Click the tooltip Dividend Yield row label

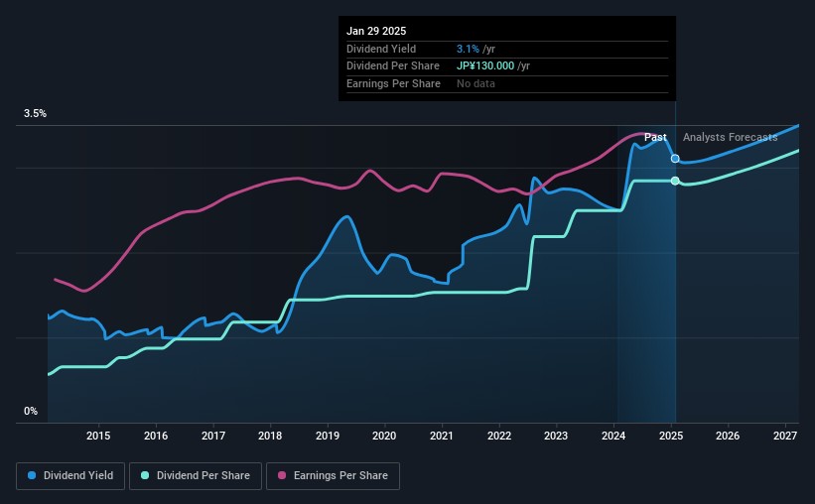pyautogui.click(x=381, y=49)
